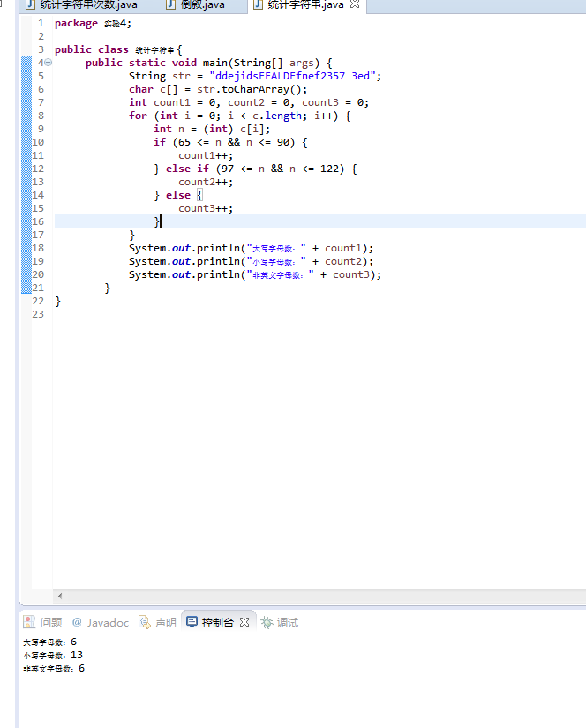586x728 pixels.
Task: Click Java file icon of 倒叙.java tab
Action: tap(171, 4)
